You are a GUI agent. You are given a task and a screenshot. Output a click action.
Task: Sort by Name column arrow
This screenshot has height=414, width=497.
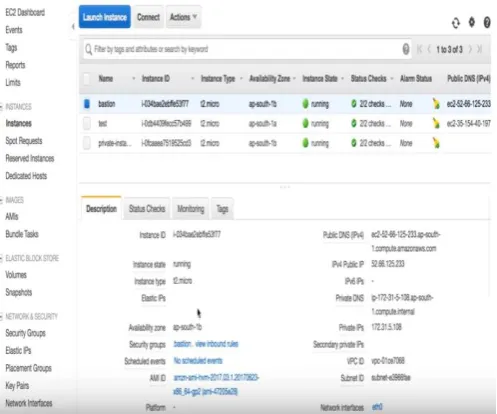point(134,79)
